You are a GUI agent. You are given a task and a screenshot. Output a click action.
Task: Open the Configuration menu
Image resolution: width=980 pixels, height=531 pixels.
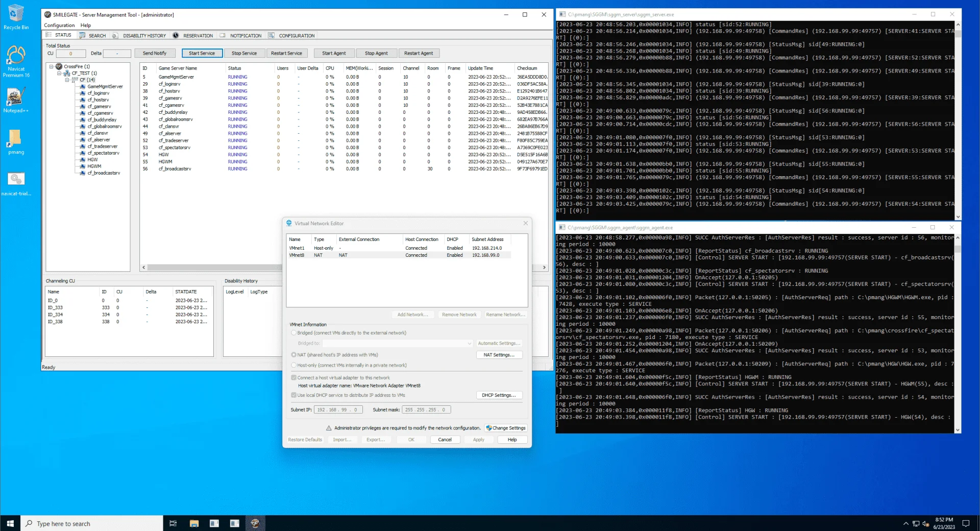coord(59,25)
